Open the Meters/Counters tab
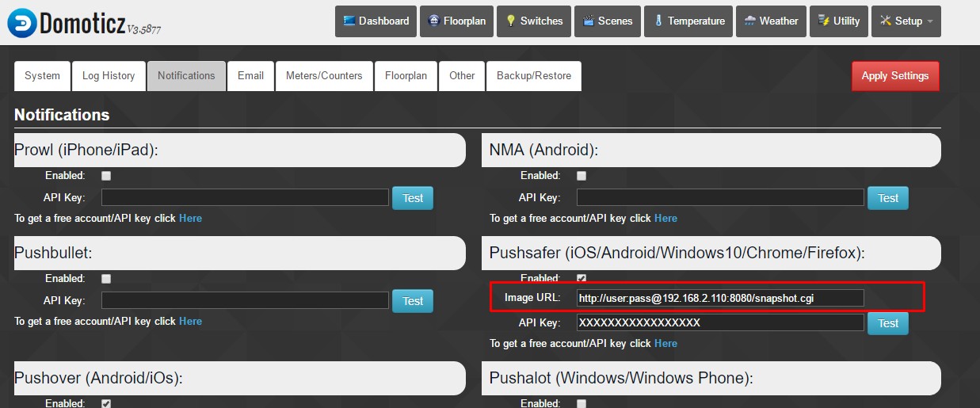The width and height of the screenshot is (980, 408). pyautogui.click(x=324, y=76)
